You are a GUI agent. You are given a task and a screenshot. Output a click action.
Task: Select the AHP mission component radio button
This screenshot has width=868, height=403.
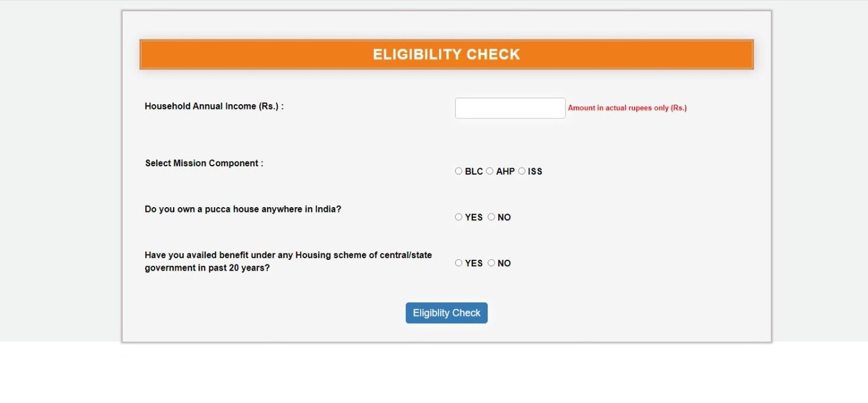490,171
